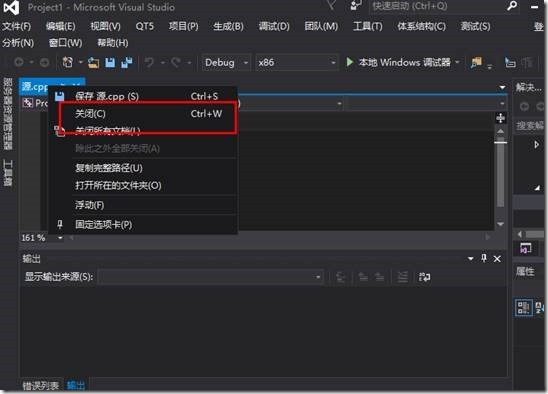Open the output source combo box
The image size is (548, 394).
pos(211,277)
